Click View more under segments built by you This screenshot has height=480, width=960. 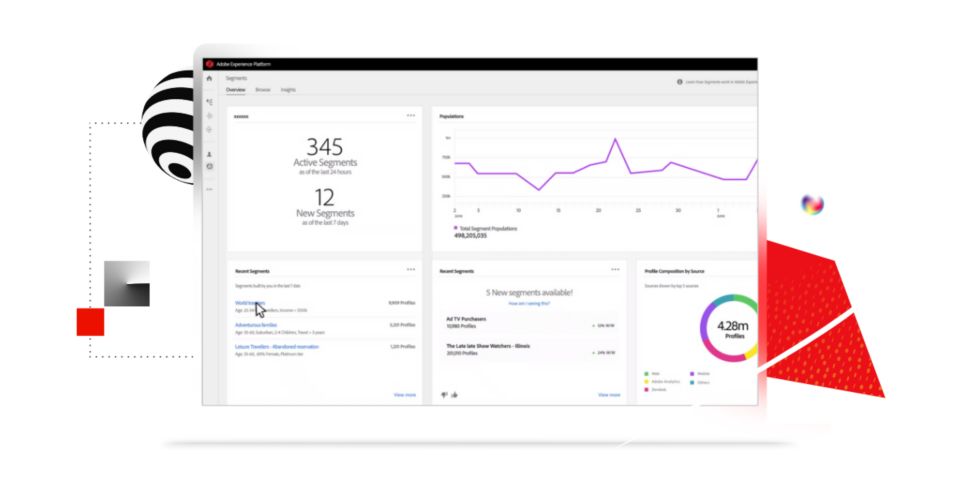[x=405, y=395]
